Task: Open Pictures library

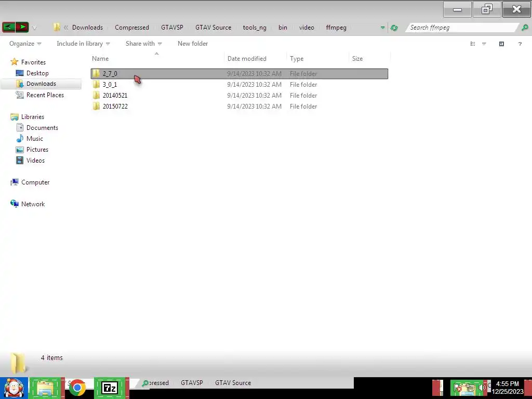Action: click(37, 149)
